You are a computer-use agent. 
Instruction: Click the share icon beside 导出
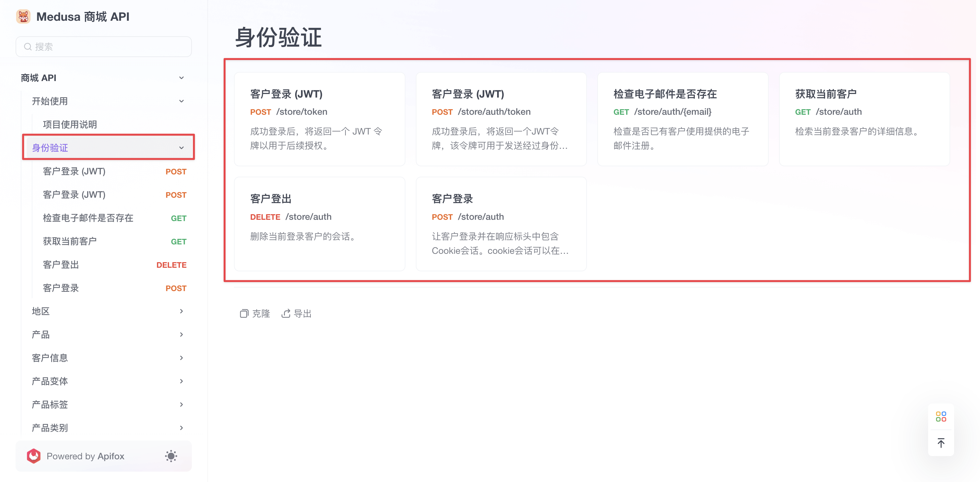pyautogui.click(x=286, y=313)
